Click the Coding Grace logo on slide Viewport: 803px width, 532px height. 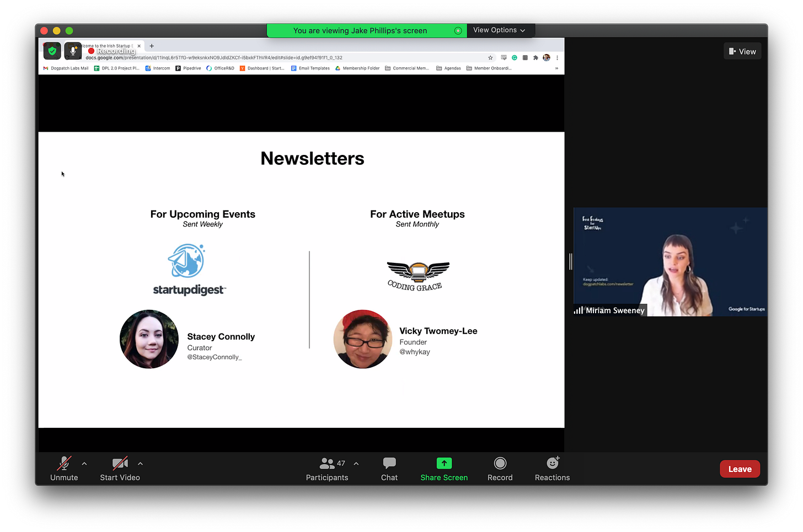[417, 276]
